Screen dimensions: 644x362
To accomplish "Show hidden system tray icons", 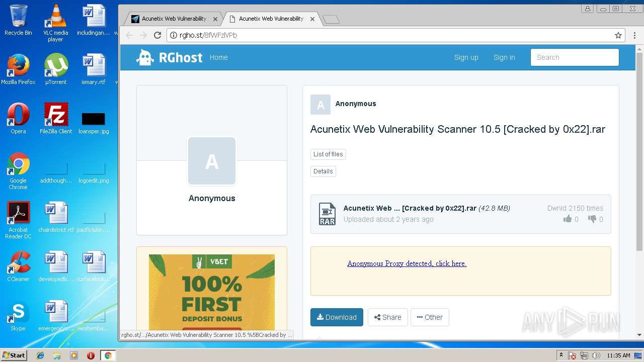I will click(x=561, y=355).
